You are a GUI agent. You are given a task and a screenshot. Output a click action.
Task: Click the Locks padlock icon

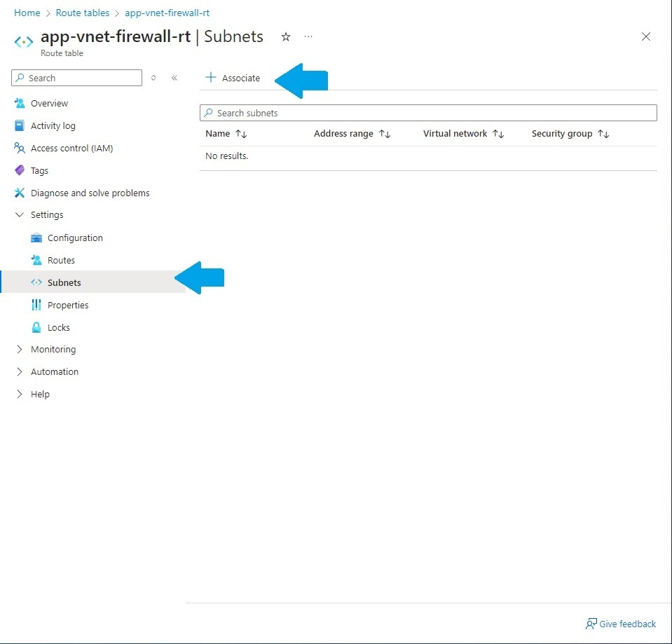(x=36, y=327)
